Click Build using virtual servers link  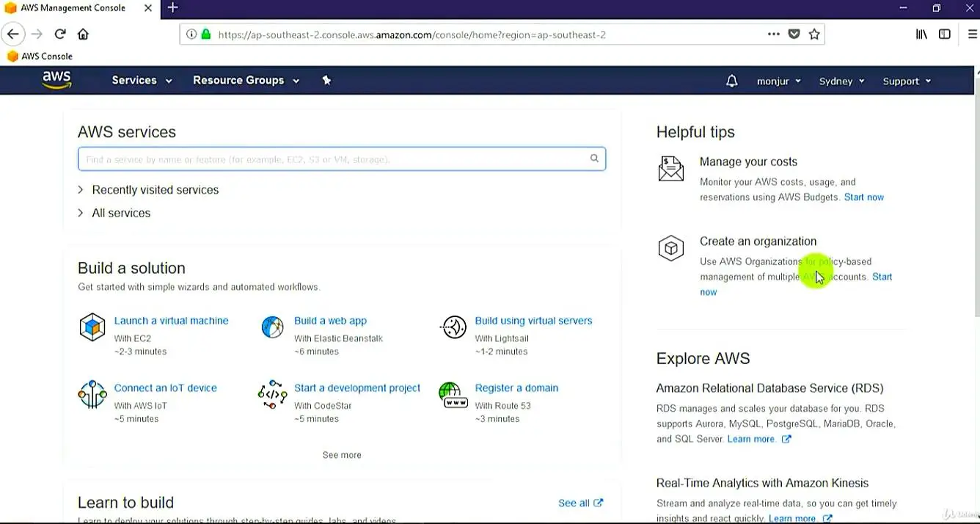coord(533,321)
